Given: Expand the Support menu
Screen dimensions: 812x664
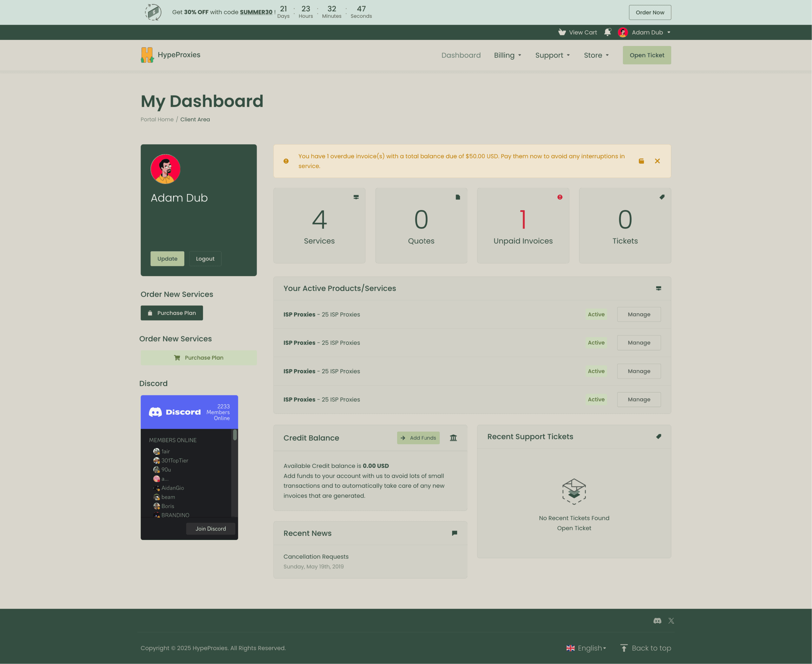Looking at the screenshot, I should 553,55.
